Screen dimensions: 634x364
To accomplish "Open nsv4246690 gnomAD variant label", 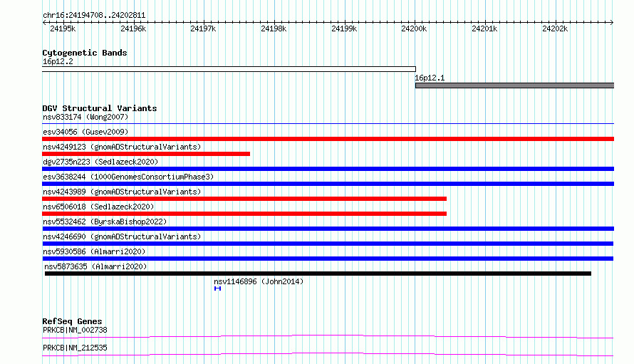I will (122, 237).
